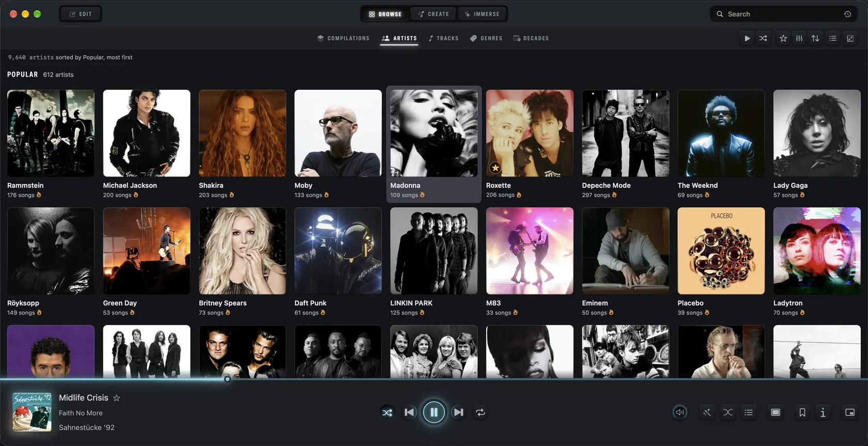Open the Placebo artist photo

(x=721, y=251)
